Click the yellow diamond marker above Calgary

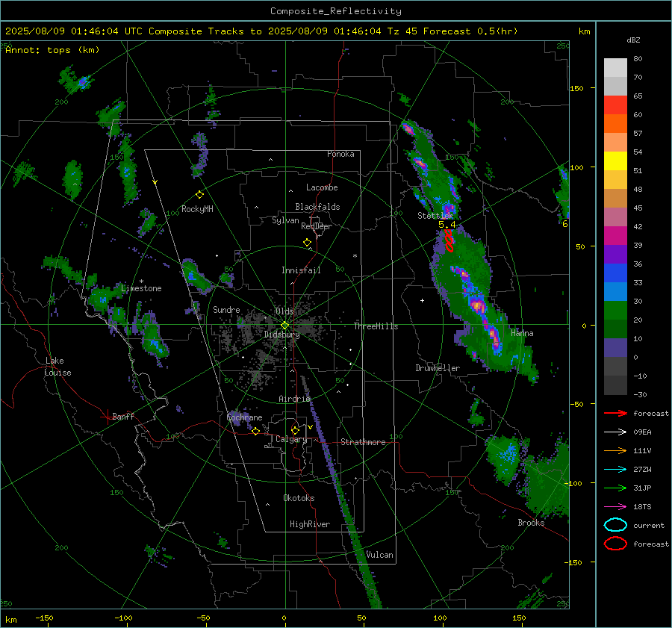(x=295, y=430)
